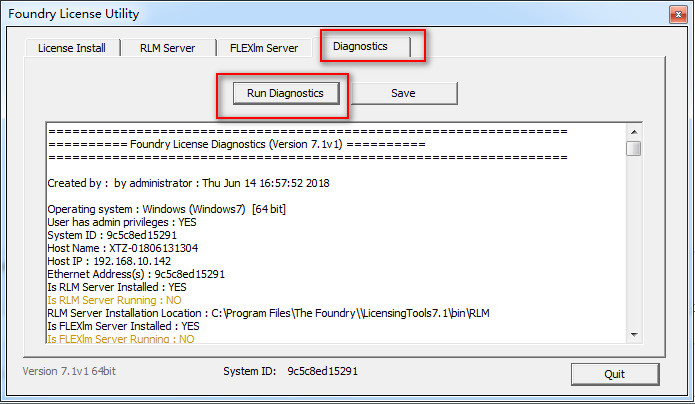The width and height of the screenshot is (695, 404).
Task: Click the 'Foundry License Diagnostics (Version 7.1v1)' header
Action: click(x=236, y=145)
